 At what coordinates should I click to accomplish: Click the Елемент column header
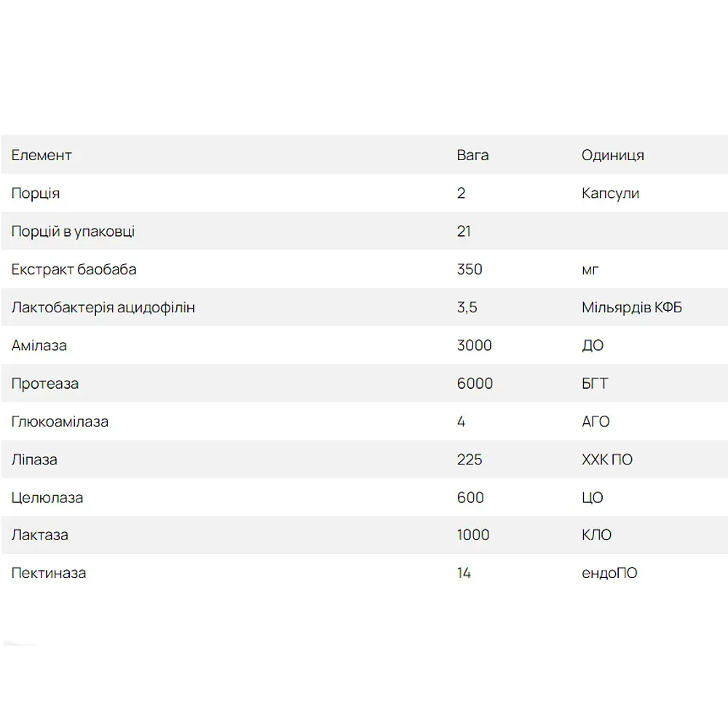coord(41,155)
